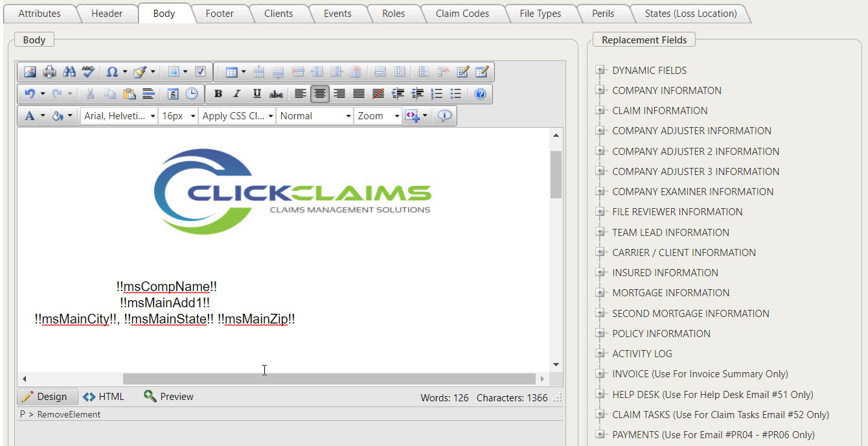The width and height of the screenshot is (868, 446).
Task: Click the Insert Row Above icon
Action: click(x=258, y=72)
